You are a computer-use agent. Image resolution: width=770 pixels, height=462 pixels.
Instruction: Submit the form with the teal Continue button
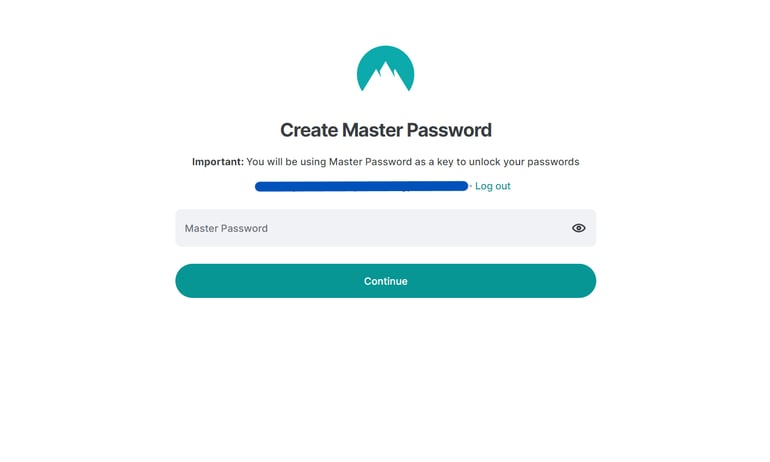point(385,281)
